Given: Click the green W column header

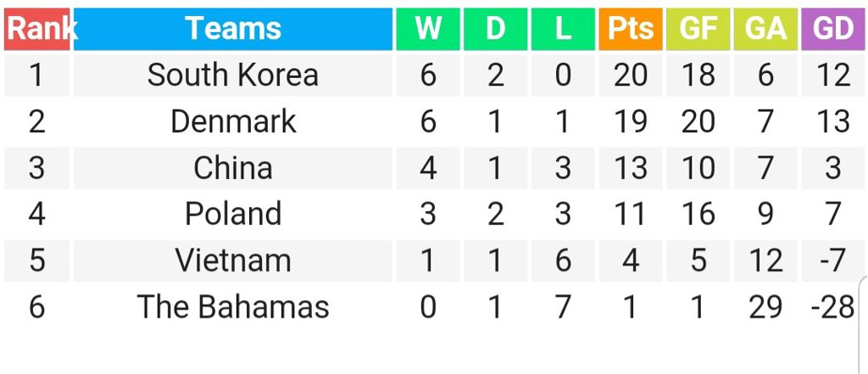Looking at the screenshot, I should pyautogui.click(x=428, y=29).
